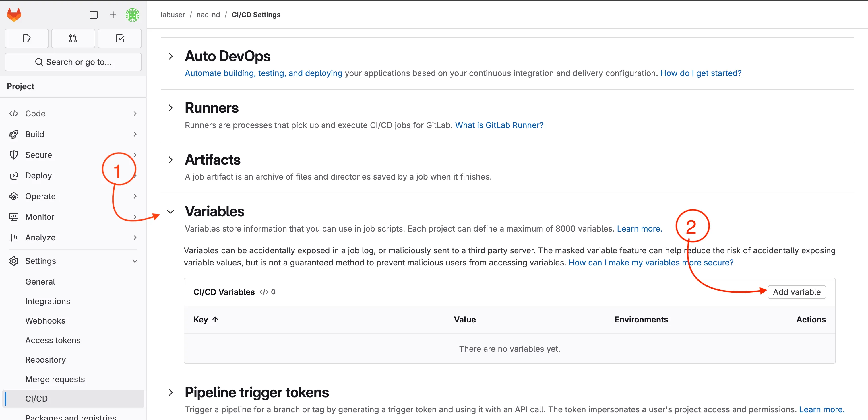
Task: Sort by Key column arrow
Action: 215,320
